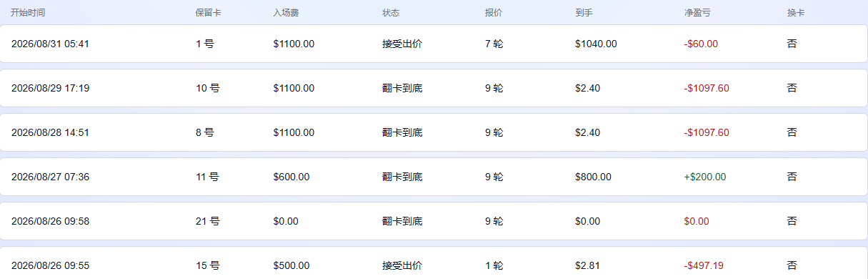
Task: Click the $1040.00 payout amount
Action: pyautogui.click(x=596, y=44)
